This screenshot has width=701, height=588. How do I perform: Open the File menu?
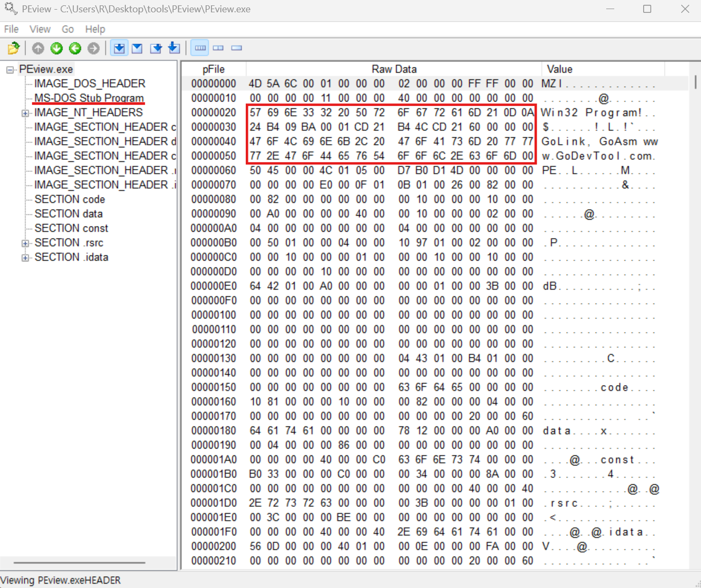[x=11, y=29]
